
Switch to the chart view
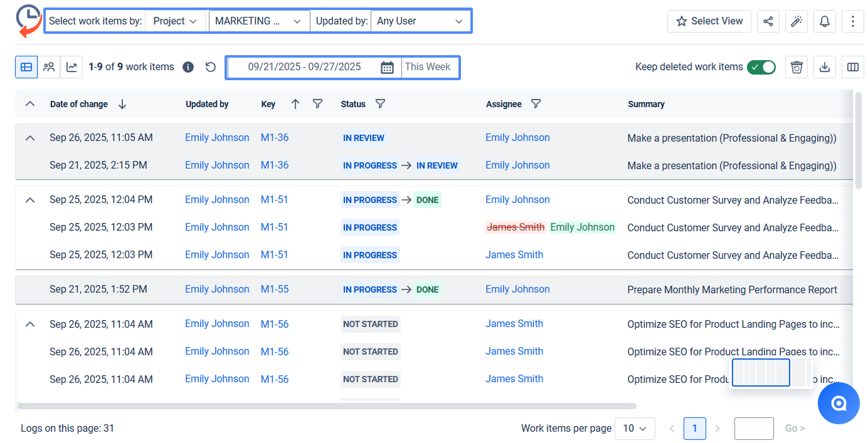coord(71,67)
